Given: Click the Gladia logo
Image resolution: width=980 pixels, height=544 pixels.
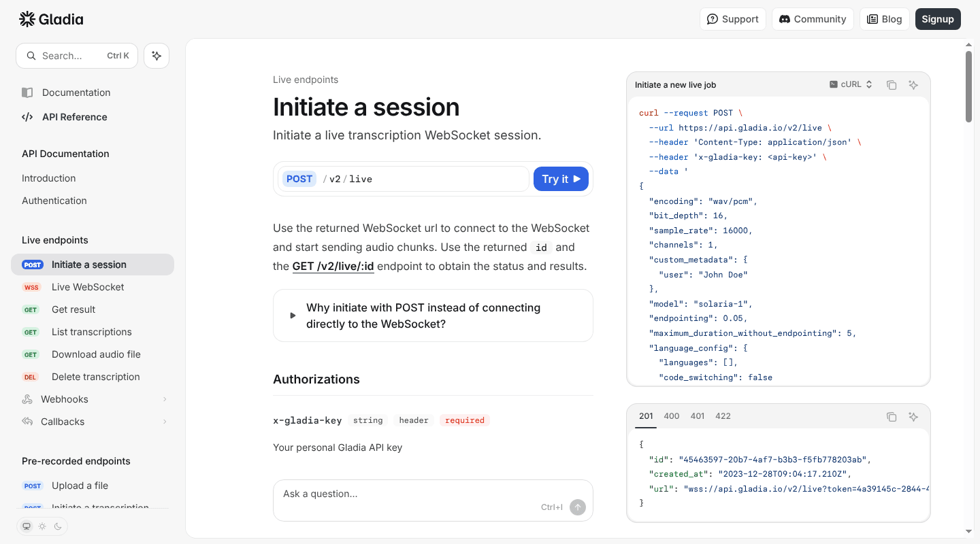Looking at the screenshot, I should 51,19.
